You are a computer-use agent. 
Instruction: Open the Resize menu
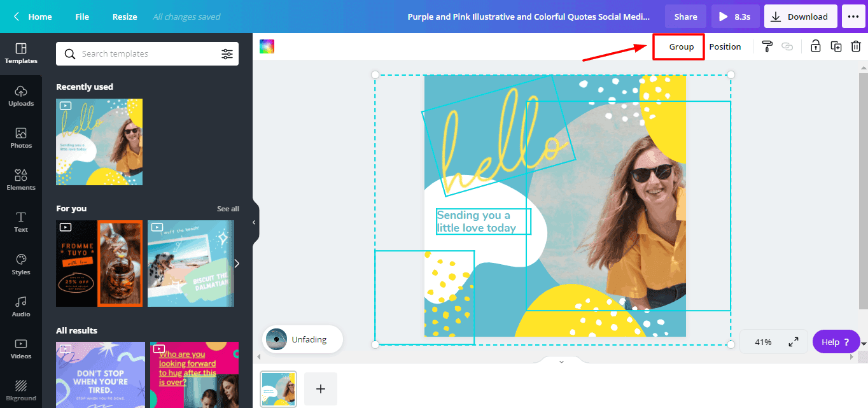[x=125, y=17]
